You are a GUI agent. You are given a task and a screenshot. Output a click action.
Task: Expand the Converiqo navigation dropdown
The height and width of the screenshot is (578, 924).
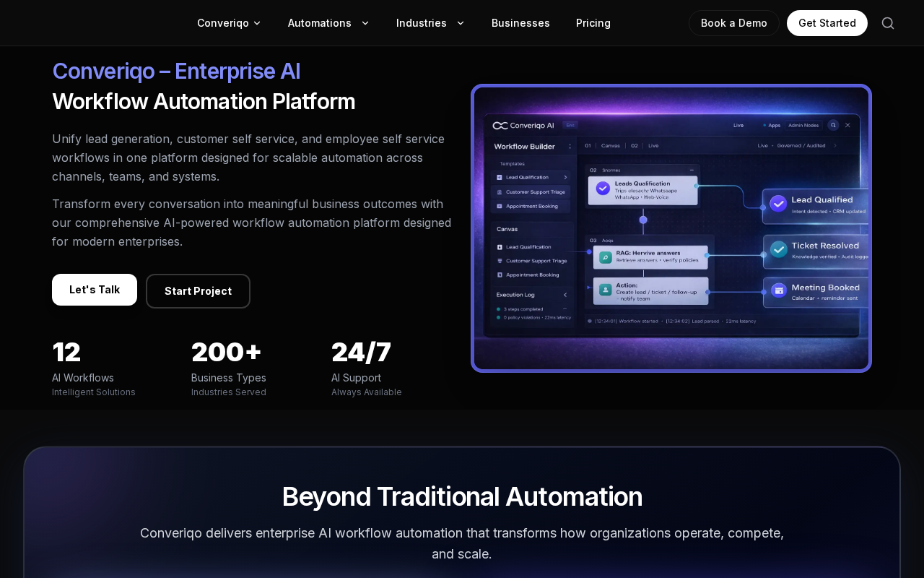coord(229,23)
